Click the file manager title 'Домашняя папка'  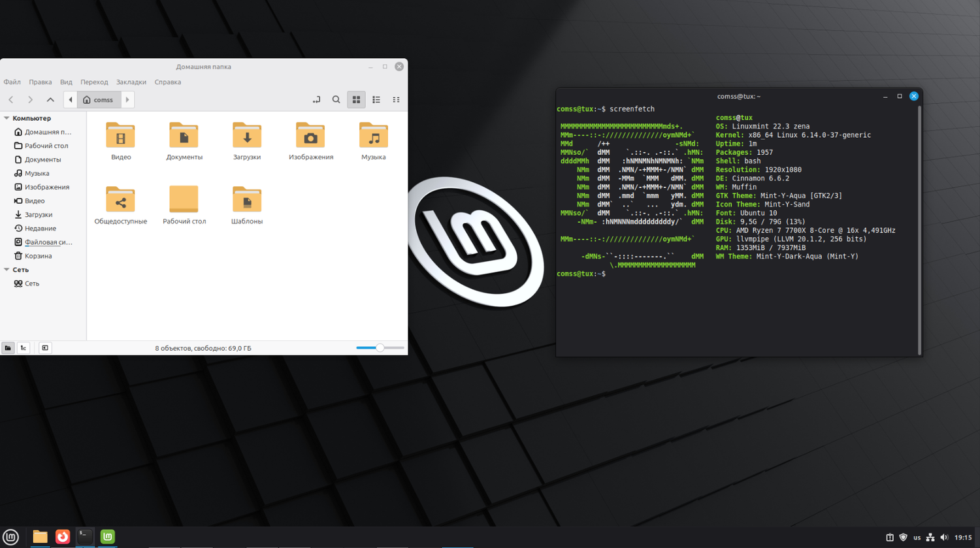pos(203,67)
